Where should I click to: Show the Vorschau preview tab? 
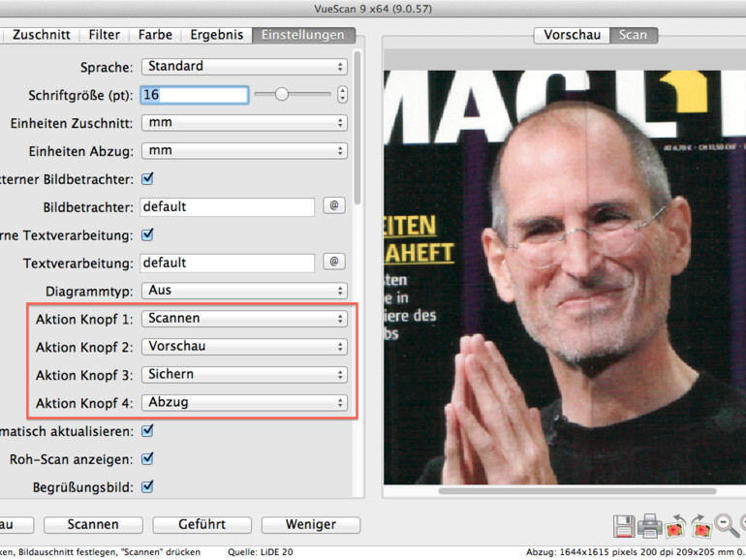pyautogui.click(x=572, y=35)
